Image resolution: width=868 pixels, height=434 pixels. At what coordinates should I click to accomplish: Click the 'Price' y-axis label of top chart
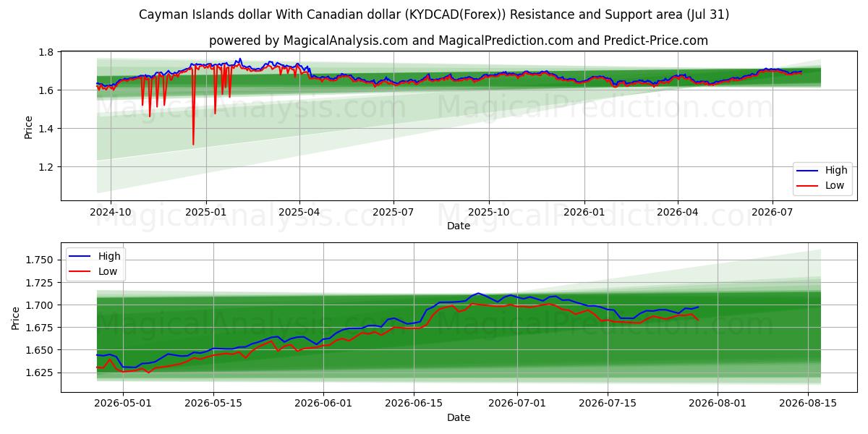click(29, 127)
